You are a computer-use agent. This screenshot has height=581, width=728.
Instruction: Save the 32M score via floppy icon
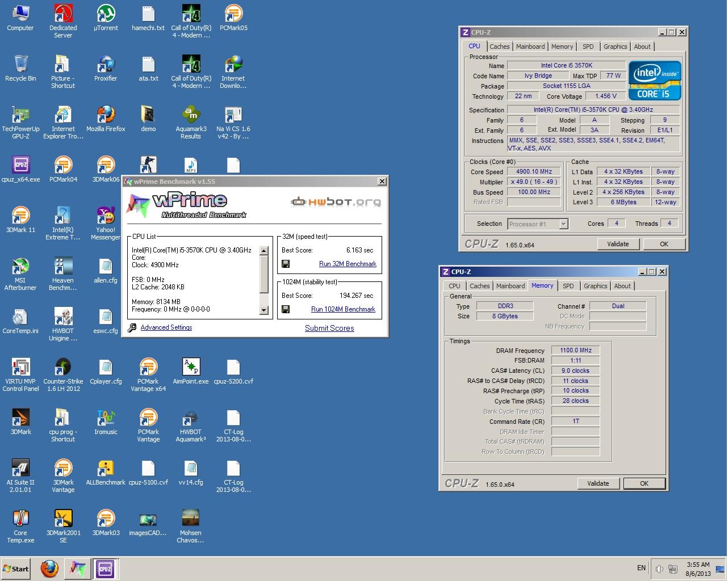click(286, 264)
